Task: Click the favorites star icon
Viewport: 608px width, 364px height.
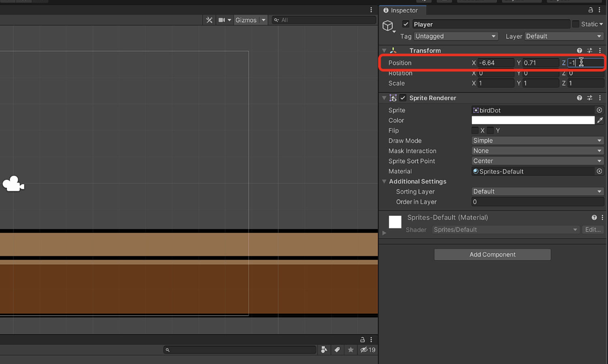Action: point(351,350)
